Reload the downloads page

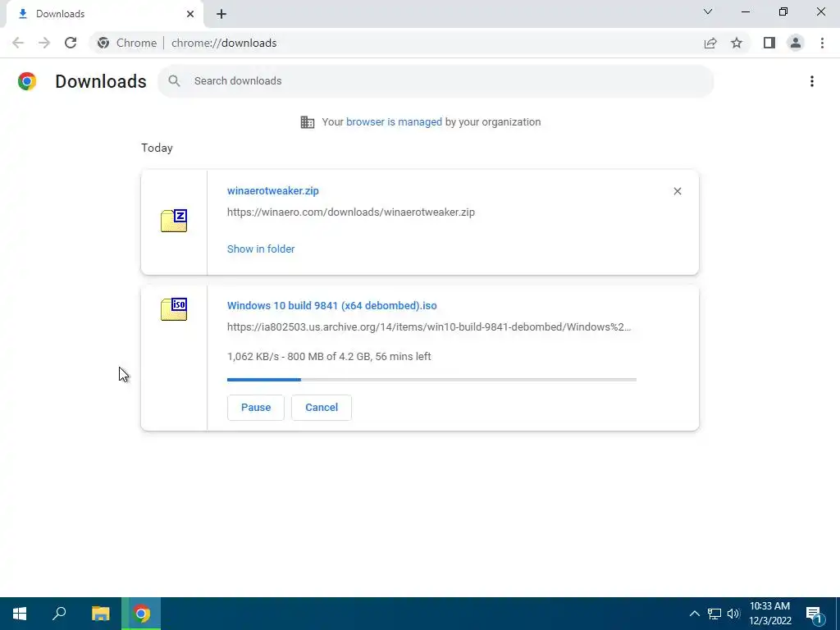71,43
